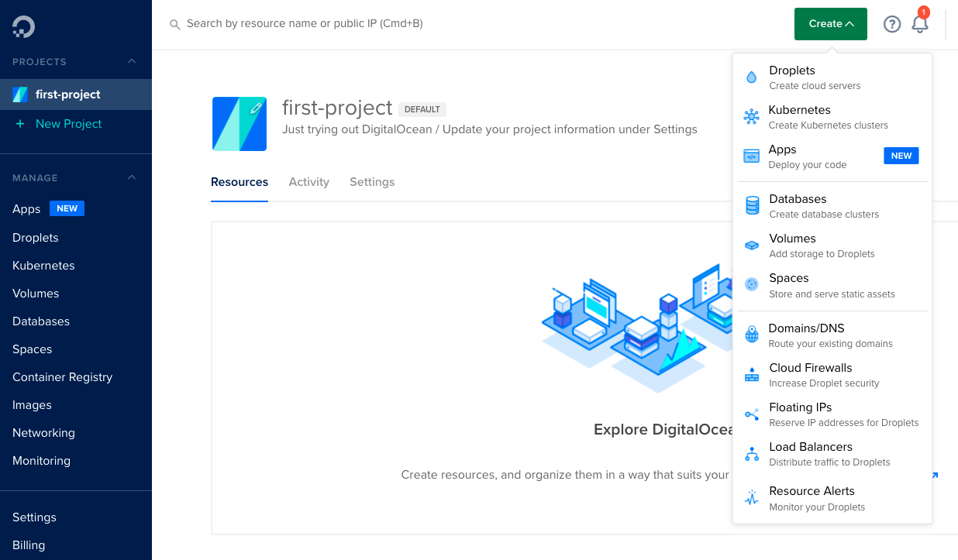
Task: Choose Volumes Add storage entry
Action: click(832, 246)
